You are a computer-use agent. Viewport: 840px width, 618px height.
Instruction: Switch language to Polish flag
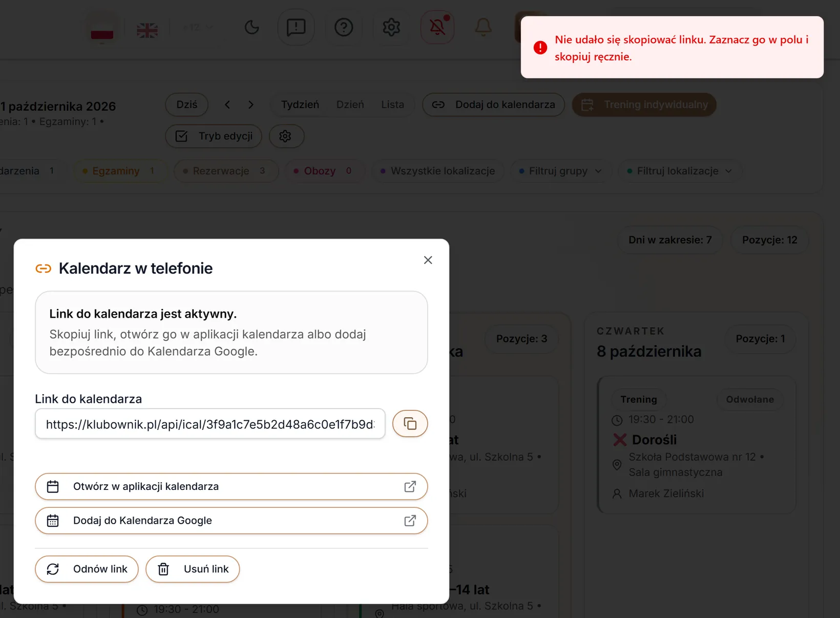(102, 30)
